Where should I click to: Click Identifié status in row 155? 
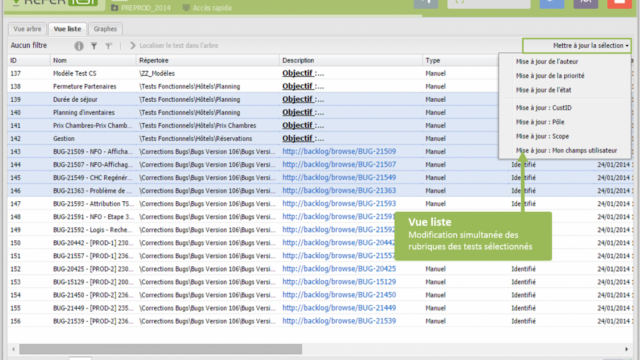[x=523, y=308]
